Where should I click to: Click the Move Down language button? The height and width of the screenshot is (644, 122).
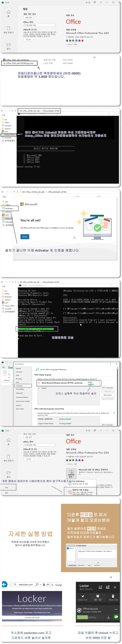108,395
